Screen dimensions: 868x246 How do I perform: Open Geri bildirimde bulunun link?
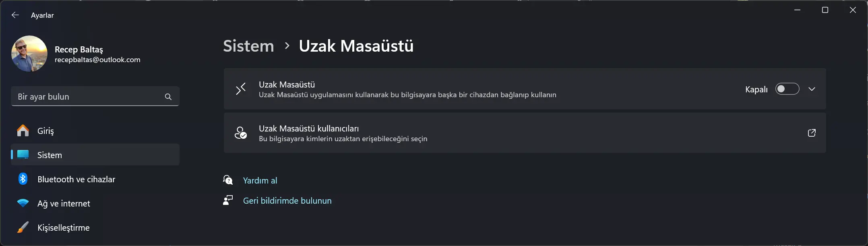coord(287,201)
